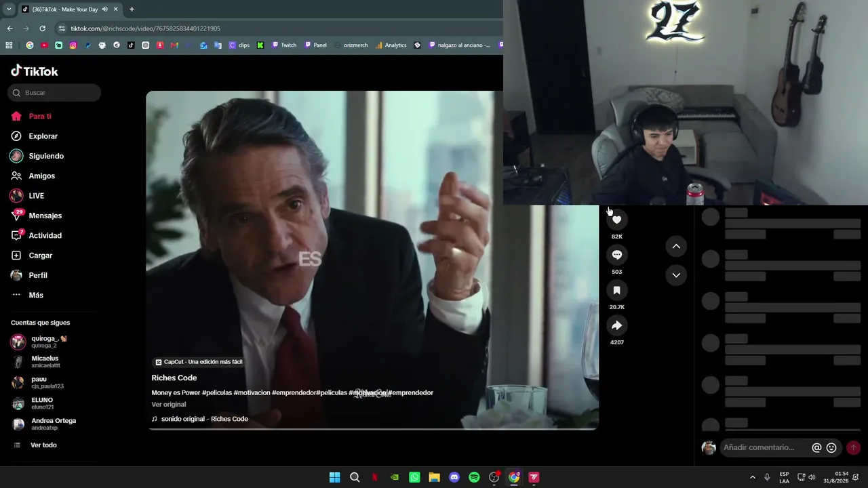Open the Kick bookmark icon

(x=260, y=45)
